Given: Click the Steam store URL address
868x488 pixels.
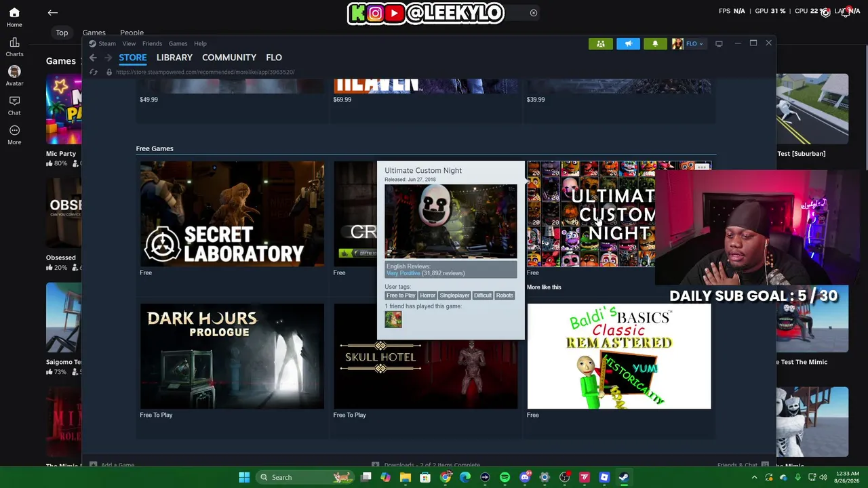Looking at the screenshot, I should click(x=205, y=72).
